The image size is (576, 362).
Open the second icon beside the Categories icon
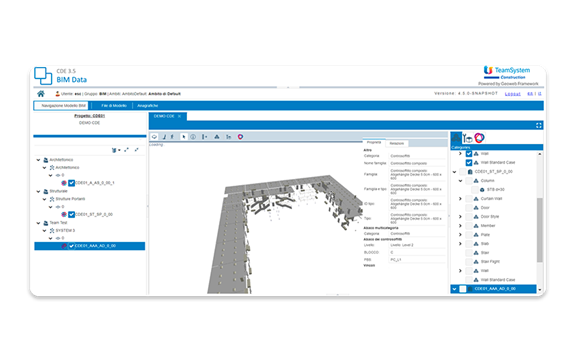pyautogui.click(x=468, y=138)
